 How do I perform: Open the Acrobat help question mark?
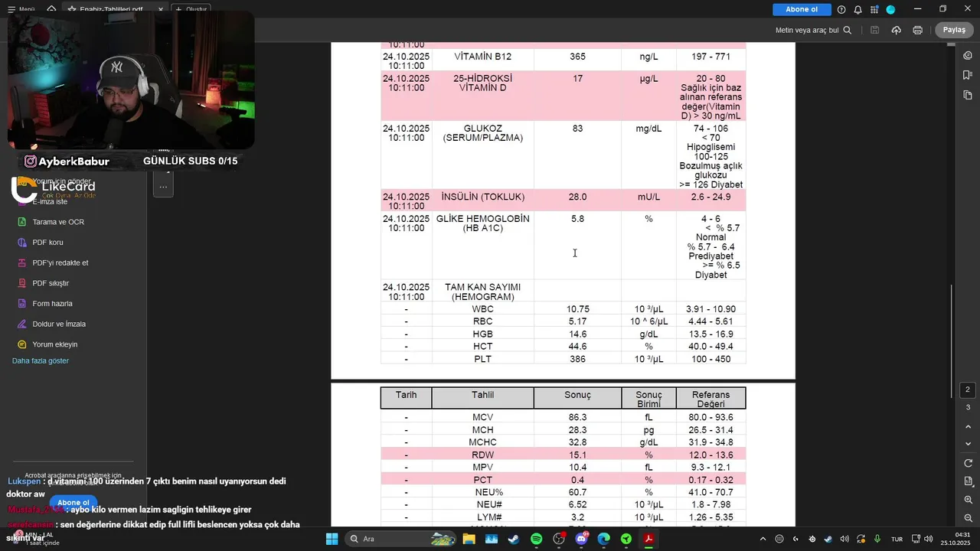click(x=841, y=9)
